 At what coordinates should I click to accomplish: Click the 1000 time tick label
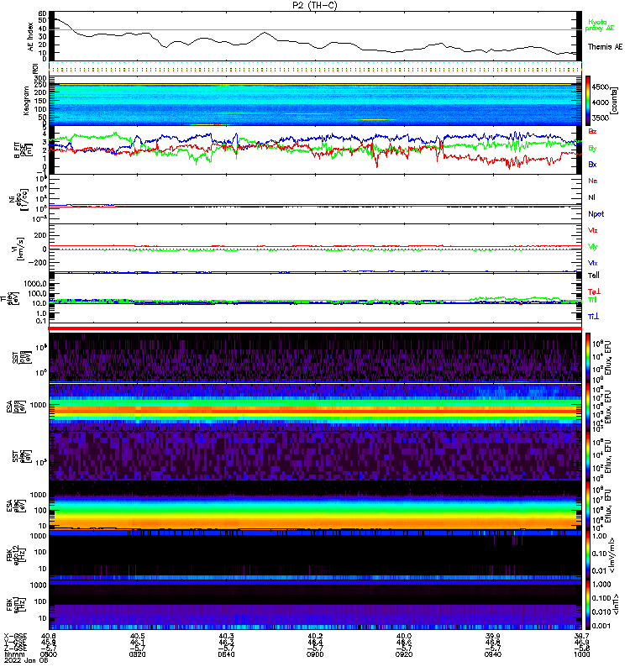point(582,654)
